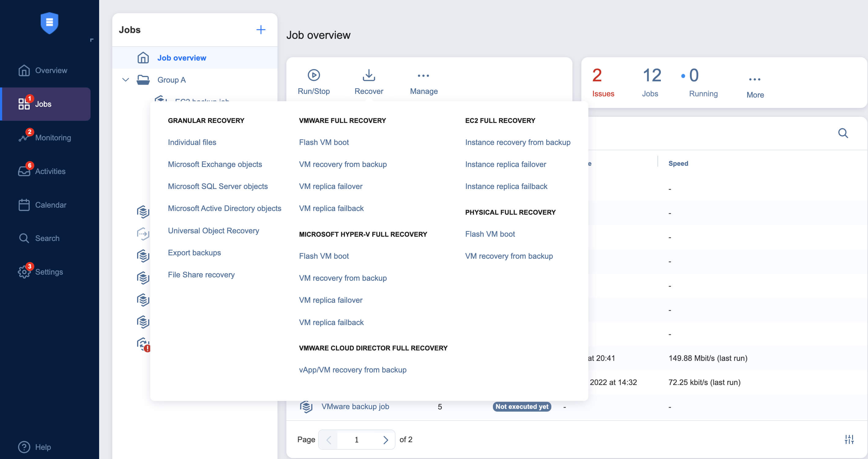Choose Flash VM boot under VMware Full Recovery
Viewport: 868px width, 459px height.
click(324, 142)
